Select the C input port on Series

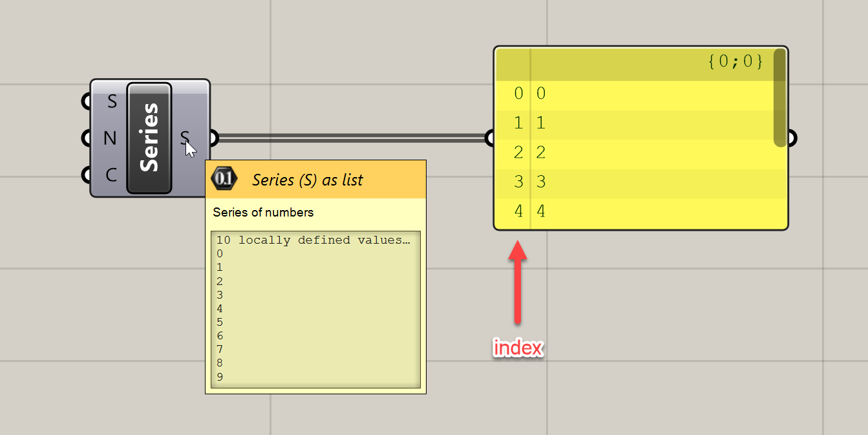click(x=86, y=175)
